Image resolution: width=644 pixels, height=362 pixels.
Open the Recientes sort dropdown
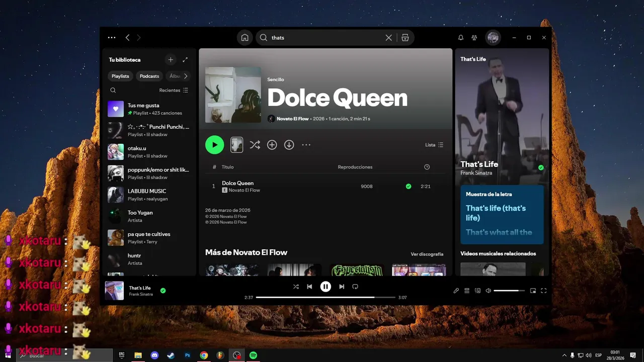point(174,90)
